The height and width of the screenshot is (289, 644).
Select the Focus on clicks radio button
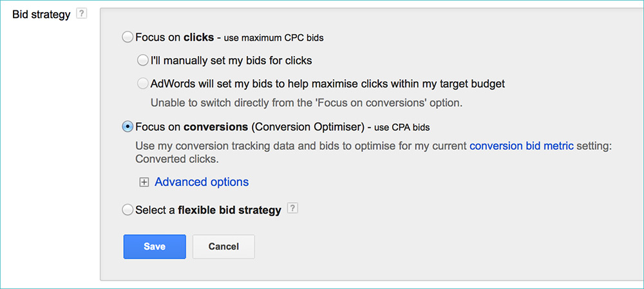click(128, 37)
